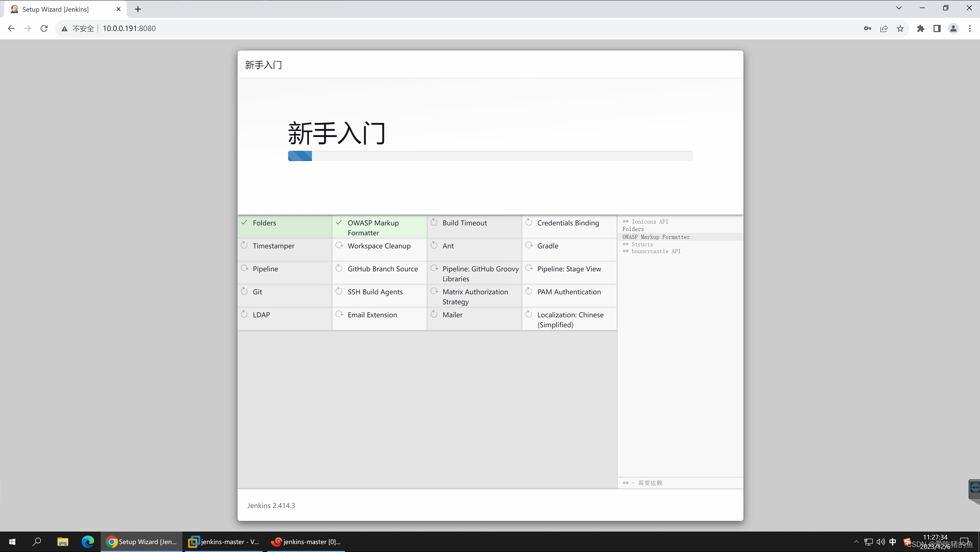Viewport: 980px width, 552px height.
Task: Select the Matrix Authorization Strategy text
Action: pyautogui.click(x=475, y=297)
